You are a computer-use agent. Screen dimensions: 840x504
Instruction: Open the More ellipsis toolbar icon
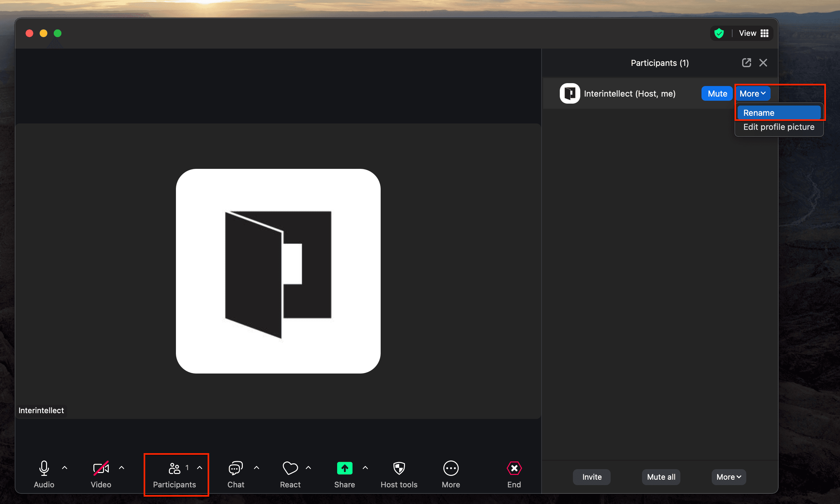(451, 468)
